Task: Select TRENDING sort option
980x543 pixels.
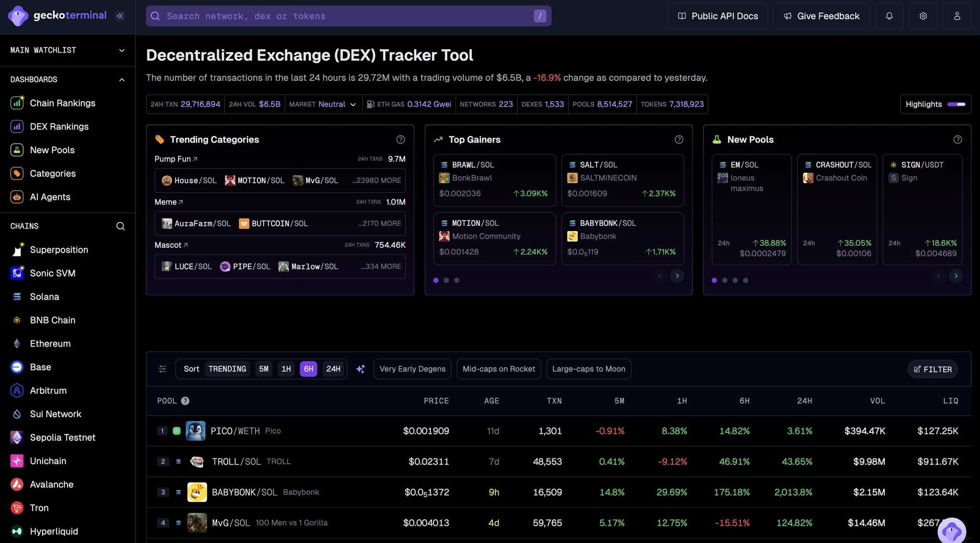Action: click(x=227, y=369)
